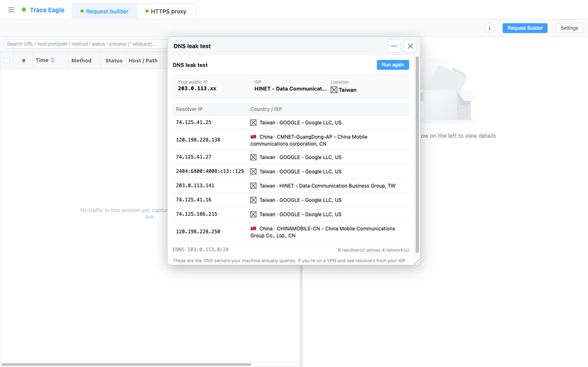Select resolver 120.198.228.250
The width and height of the screenshot is (588, 367).
click(x=198, y=232)
